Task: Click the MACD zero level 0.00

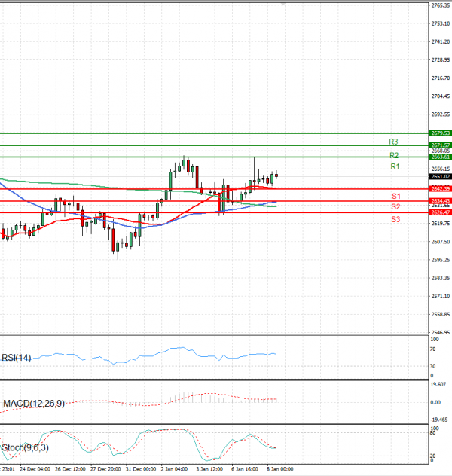Action: [x=435, y=402]
